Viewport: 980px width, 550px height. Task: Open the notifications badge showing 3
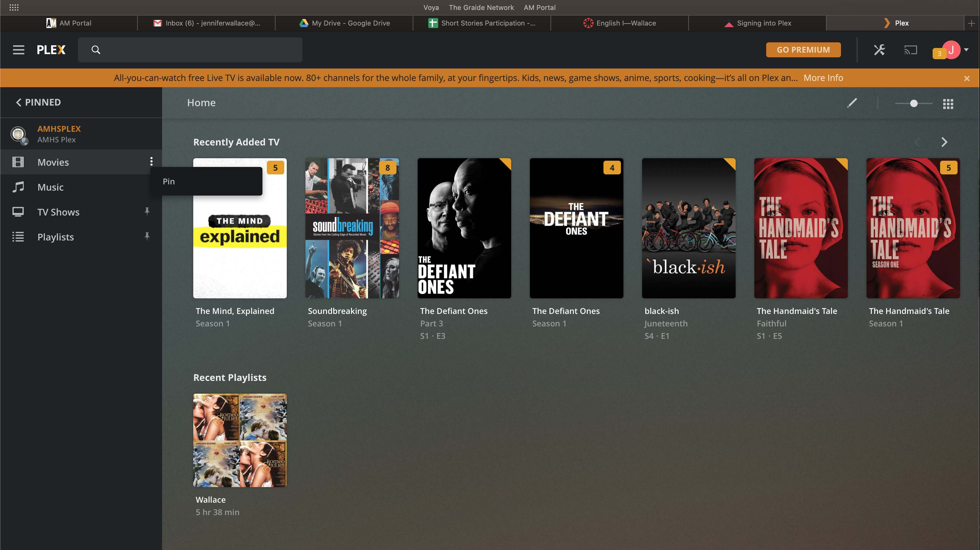point(939,54)
